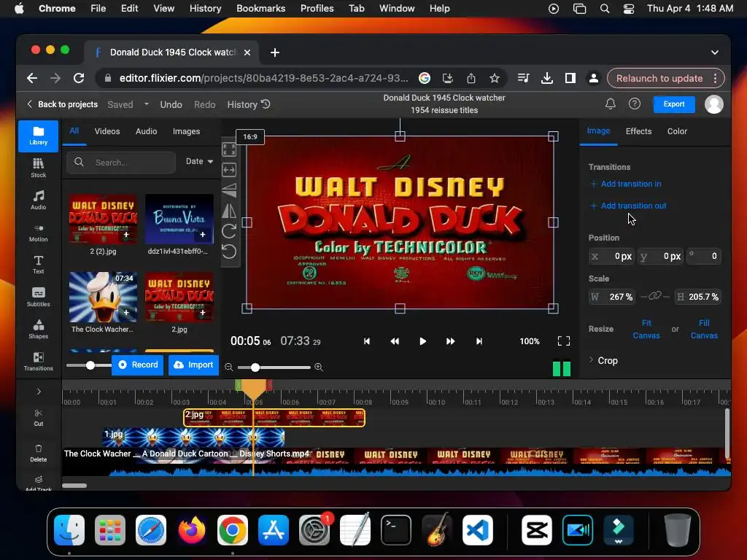Click the library Search field
Image resolution: width=747 pixels, height=560 pixels.
tap(121, 163)
